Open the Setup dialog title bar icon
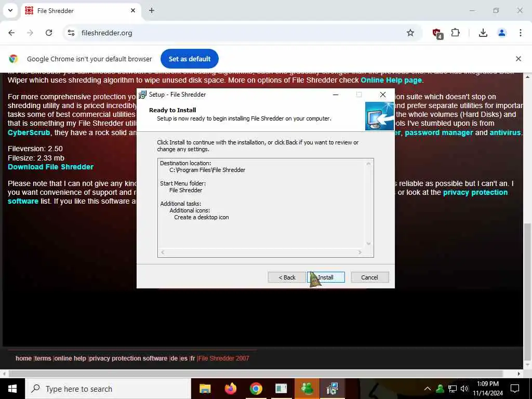Image resolution: width=532 pixels, height=399 pixels. [142, 95]
